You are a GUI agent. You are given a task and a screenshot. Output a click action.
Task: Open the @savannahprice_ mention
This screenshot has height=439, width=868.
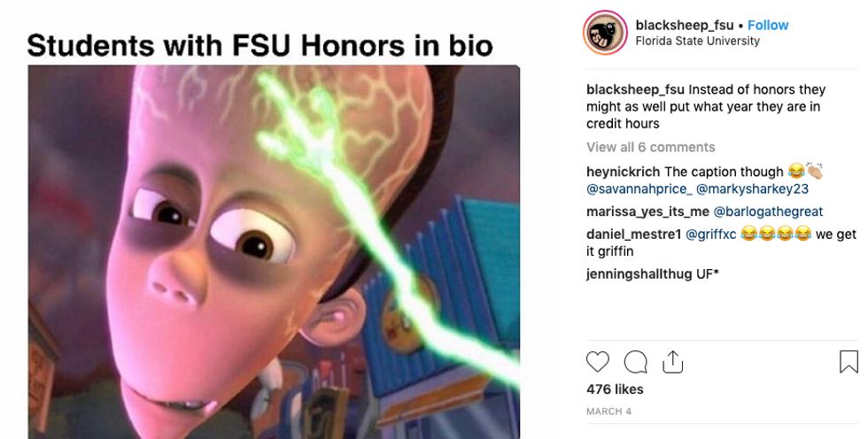click(x=639, y=189)
